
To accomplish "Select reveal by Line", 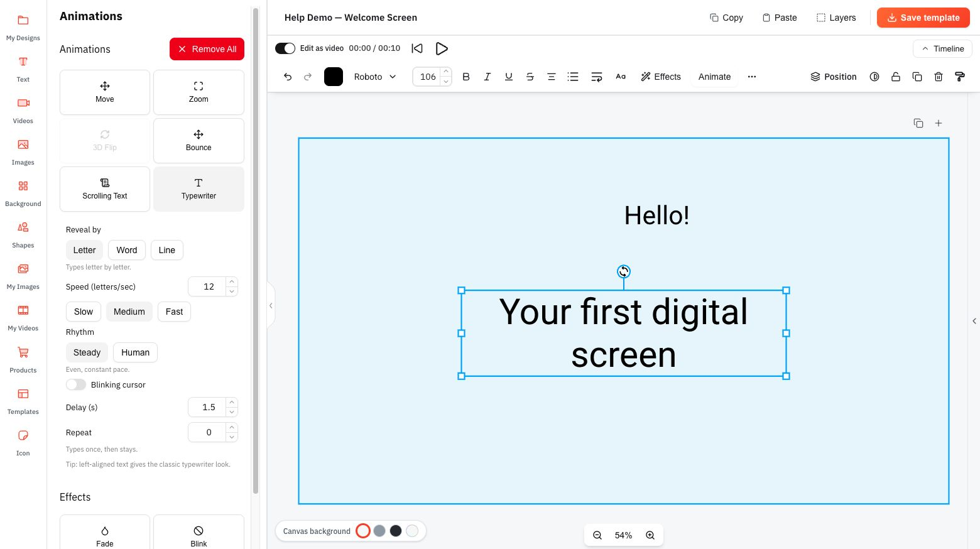I will pyautogui.click(x=167, y=250).
